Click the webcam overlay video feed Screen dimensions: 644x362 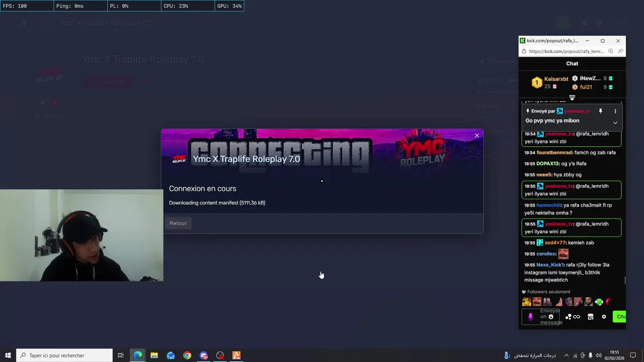[82, 235]
